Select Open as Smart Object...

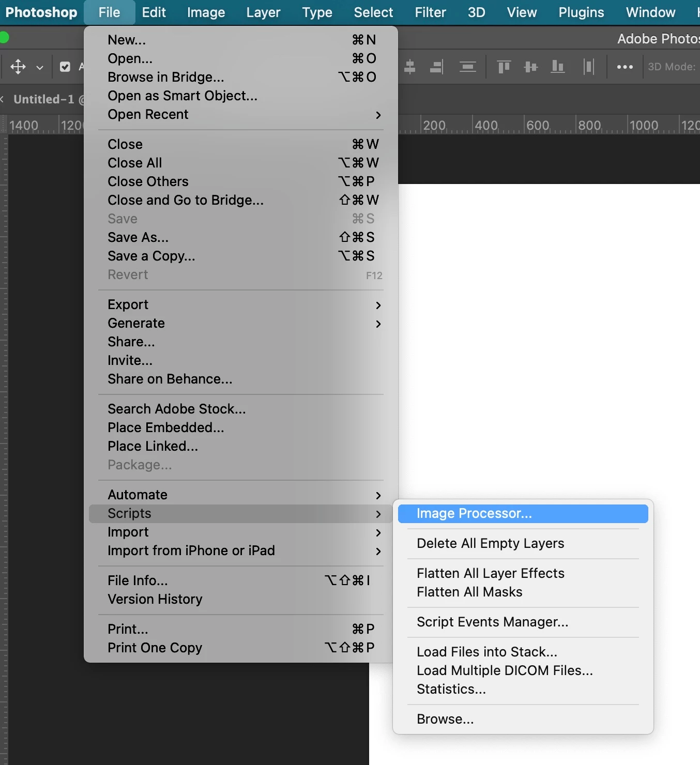tap(241, 96)
